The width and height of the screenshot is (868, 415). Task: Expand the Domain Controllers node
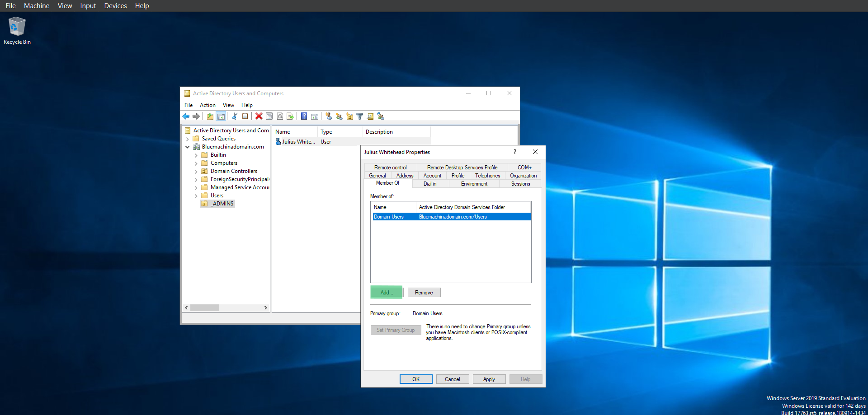tap(196, 172)
